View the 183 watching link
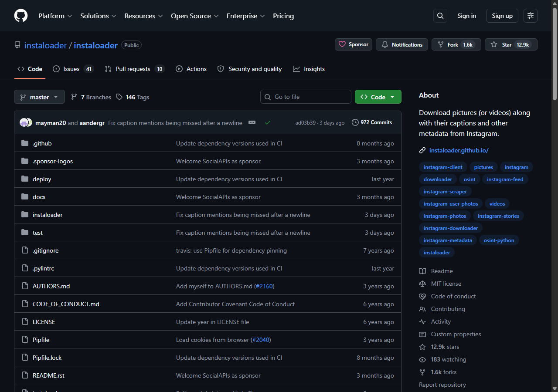The width and height of the screenshot is (558, 392). (442, 359)
